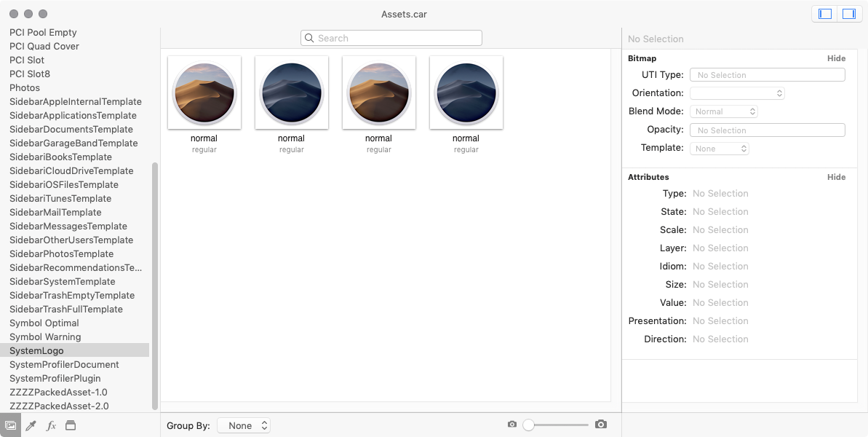Select SidebarTrashEmptyTemplate
The width and height of the screenshot is (868, 437).
[72, 295]
